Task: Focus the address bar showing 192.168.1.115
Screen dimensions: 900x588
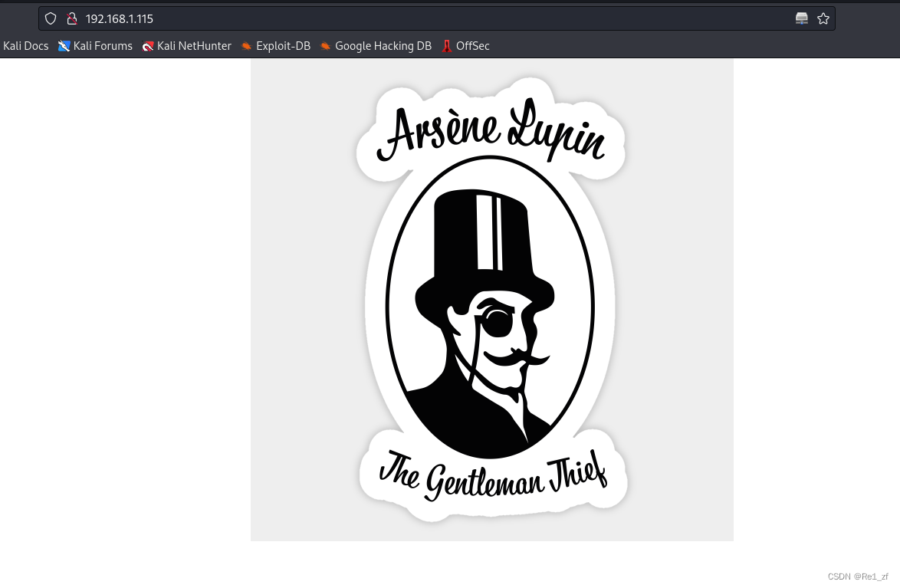Action: point(436,18)
